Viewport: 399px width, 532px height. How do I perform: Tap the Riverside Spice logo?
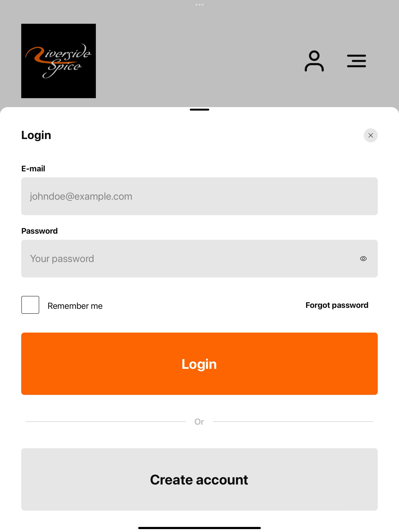click(58, 61)
